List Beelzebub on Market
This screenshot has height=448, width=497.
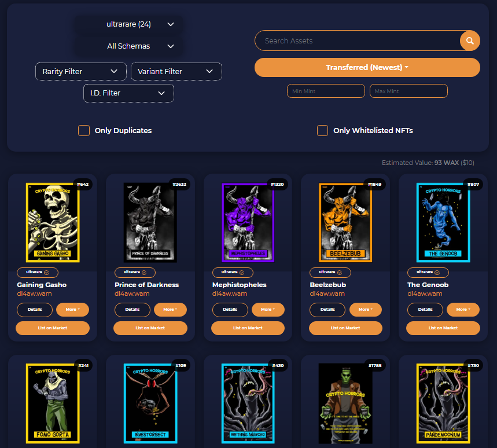pos(345,328)
